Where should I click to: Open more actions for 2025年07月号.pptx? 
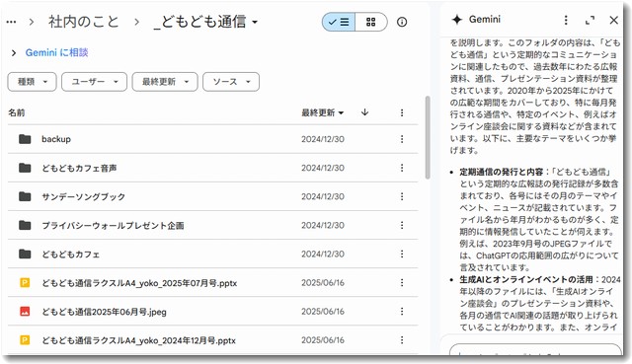[402, 283]
